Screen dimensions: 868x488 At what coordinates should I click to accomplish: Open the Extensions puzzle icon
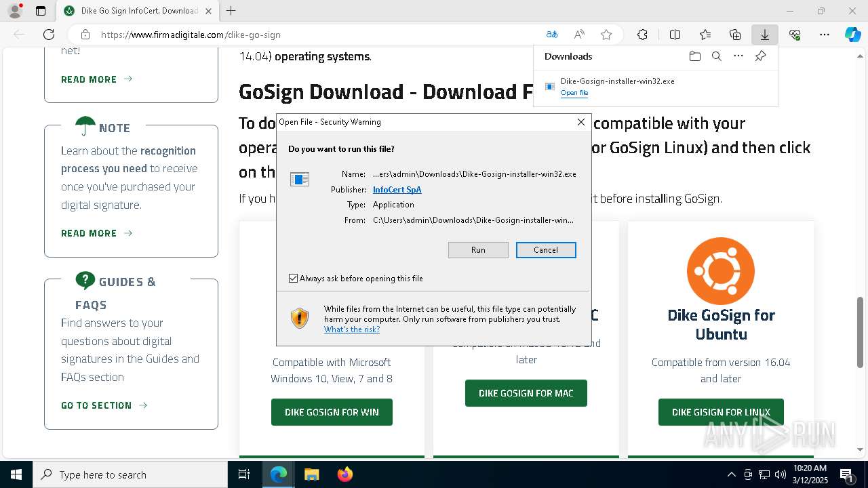point(642,35)
